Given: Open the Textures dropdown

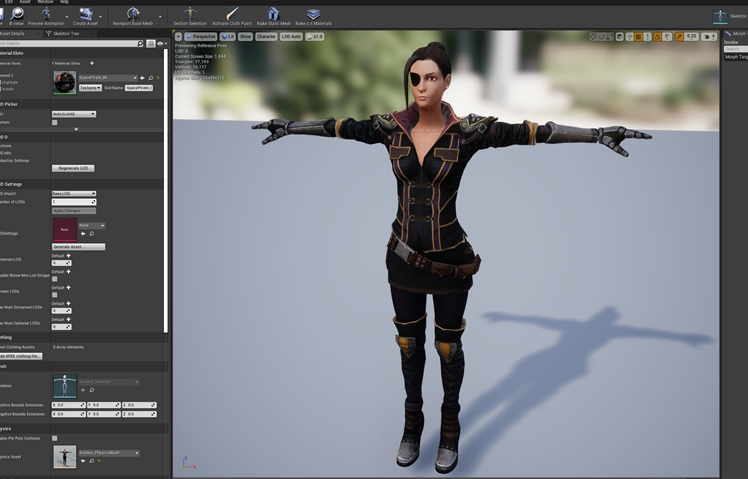Looking at the screenshot, I should (x=90, y=88).
